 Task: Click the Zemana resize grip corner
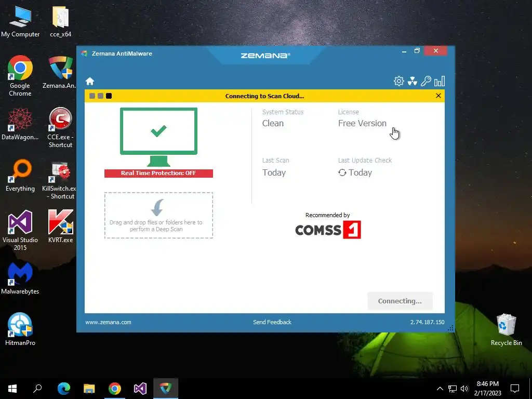tap(450, 328)
